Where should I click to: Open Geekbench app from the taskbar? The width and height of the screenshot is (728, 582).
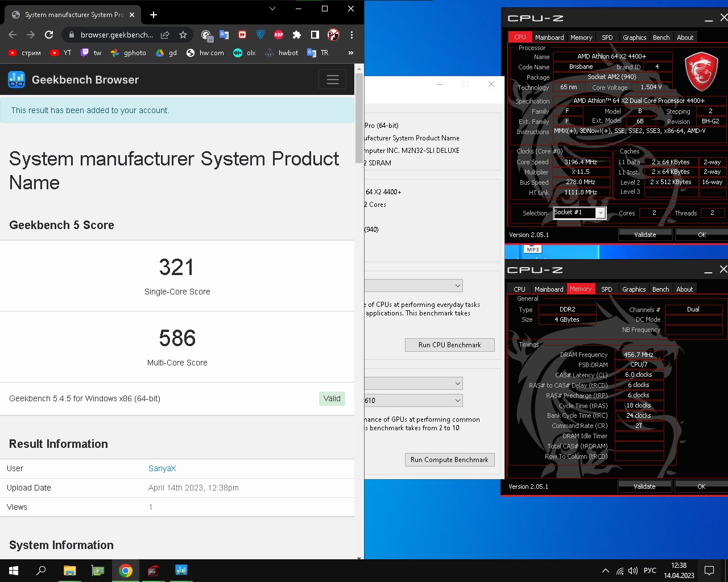point(181,571)
